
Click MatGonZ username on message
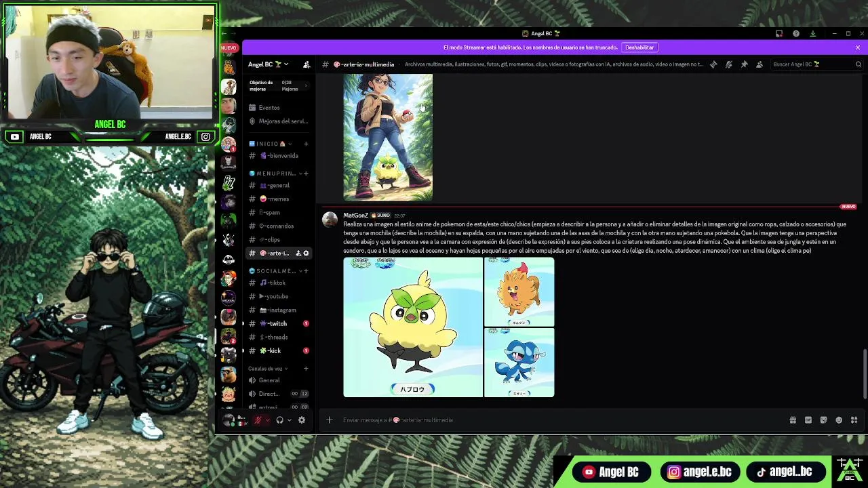coord(355,216)
